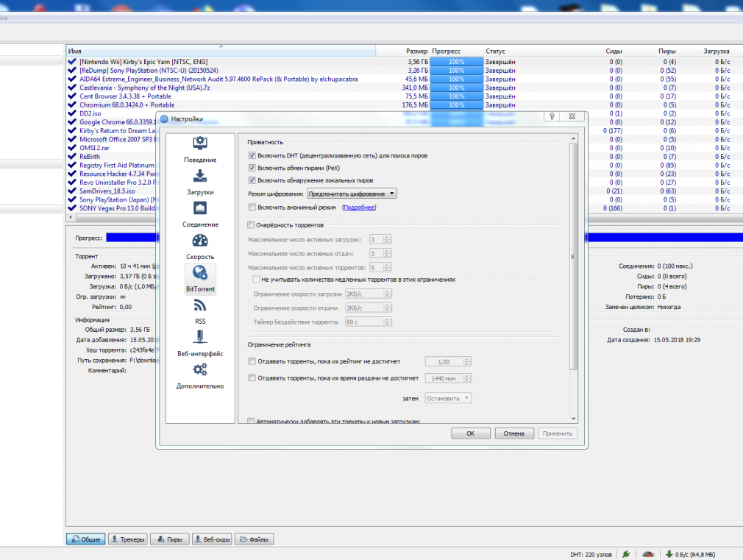Click the torrent list horizontal scrollbar
Screen dimensions: 743x560
click(x=116, y=217)
